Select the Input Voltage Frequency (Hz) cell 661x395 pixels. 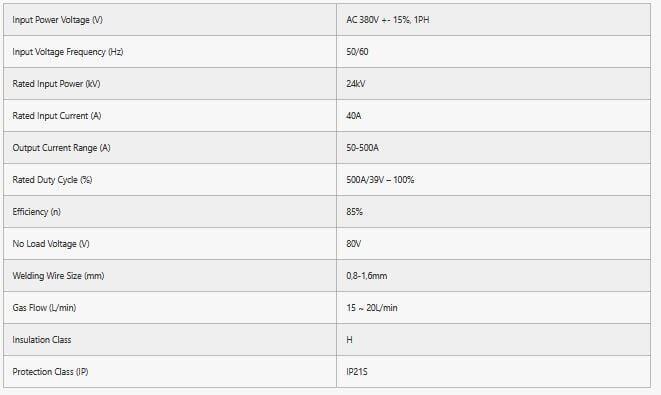pyautogui.click(x=170, y=51)
